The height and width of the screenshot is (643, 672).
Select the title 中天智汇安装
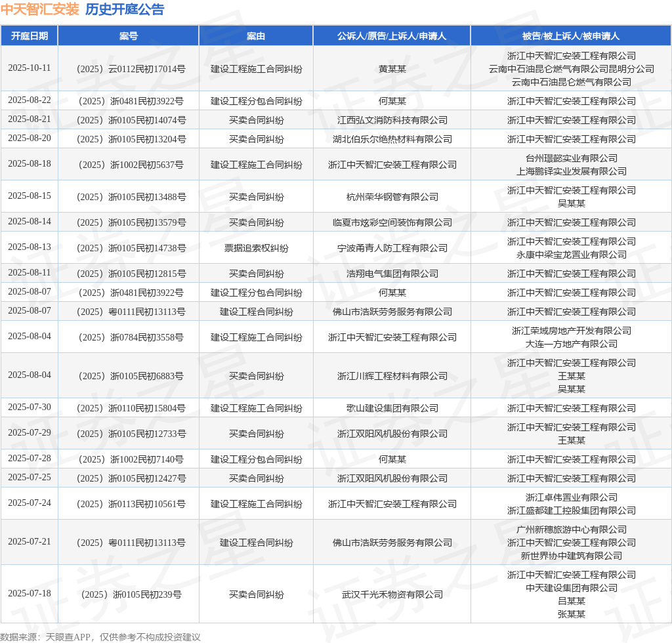coord(40,9)
